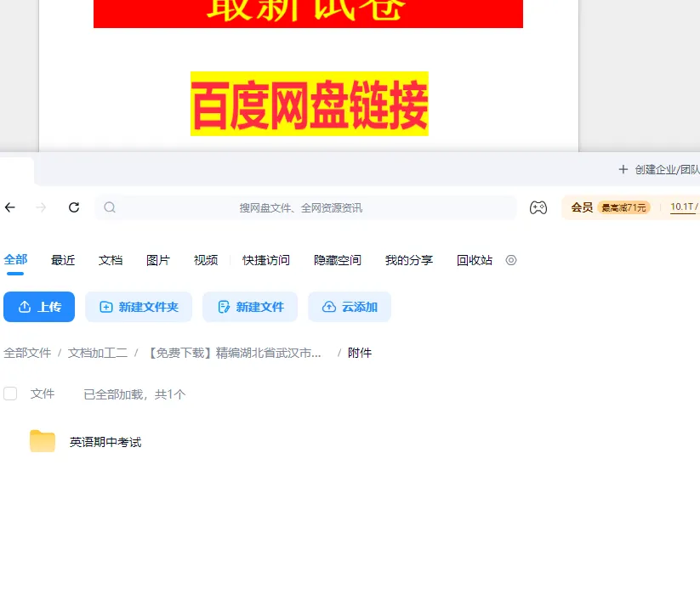The height and width of the screenshot is (606, 700).
Task: Switch to the 全部 tab
Action: (15, 260)
